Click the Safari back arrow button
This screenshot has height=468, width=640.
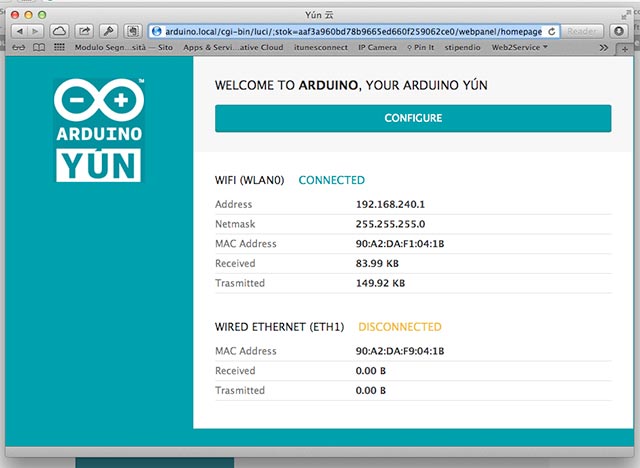click(x=18, y=31)
